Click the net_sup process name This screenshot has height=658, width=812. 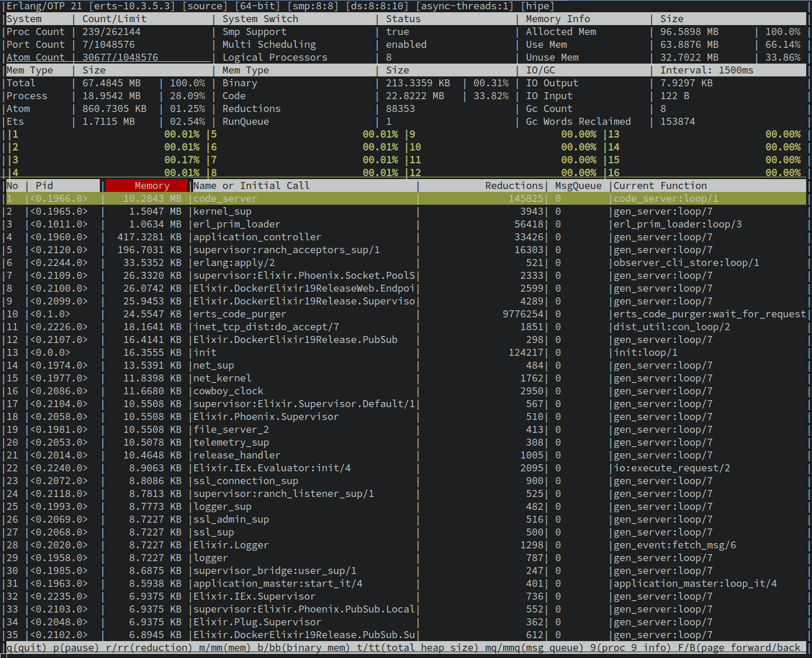[214, 365]
